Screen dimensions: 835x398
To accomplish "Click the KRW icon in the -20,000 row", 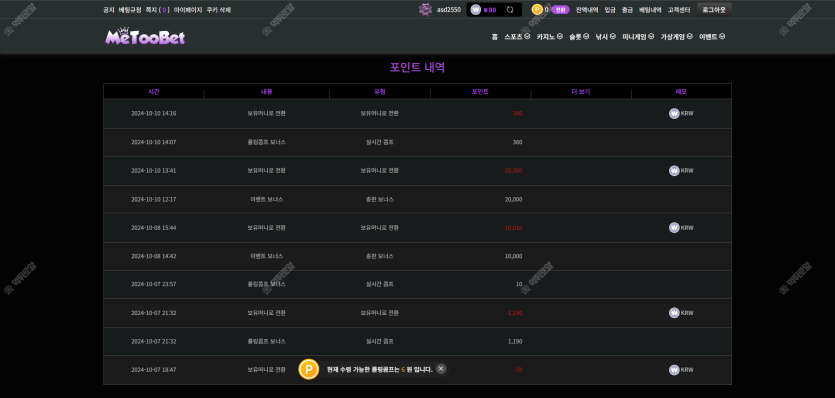I will tap(674, 170).
